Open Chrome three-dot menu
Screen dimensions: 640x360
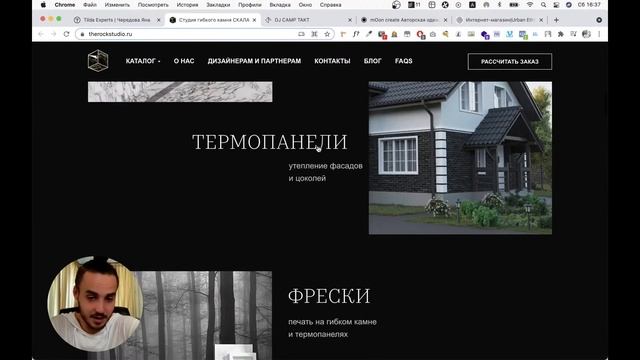pos(599,34)
